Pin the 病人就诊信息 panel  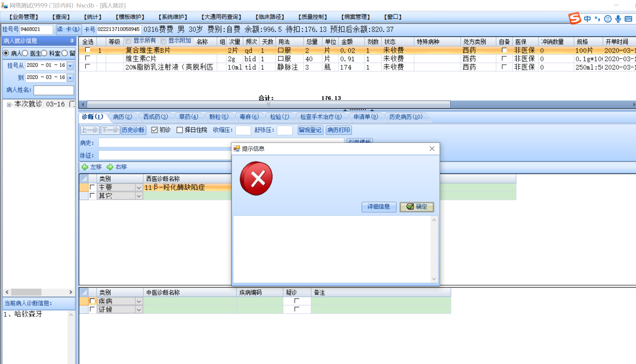coord(72,41)
